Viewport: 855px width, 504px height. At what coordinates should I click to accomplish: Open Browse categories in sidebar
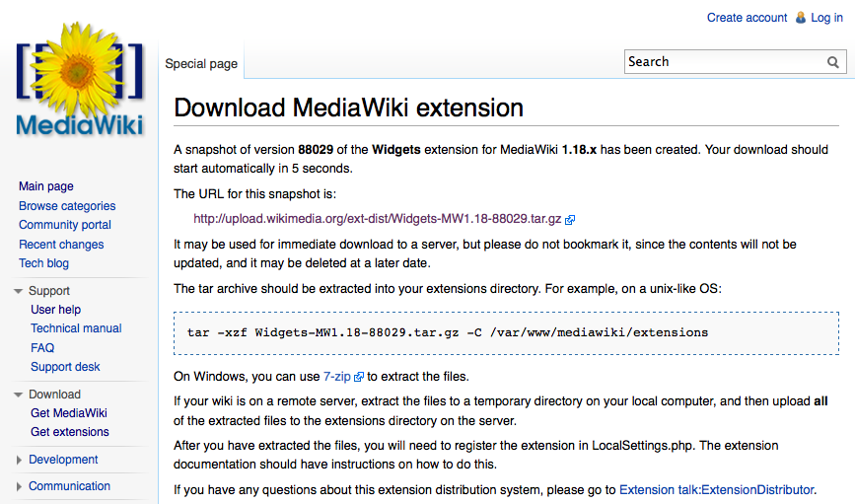[67, 206]
